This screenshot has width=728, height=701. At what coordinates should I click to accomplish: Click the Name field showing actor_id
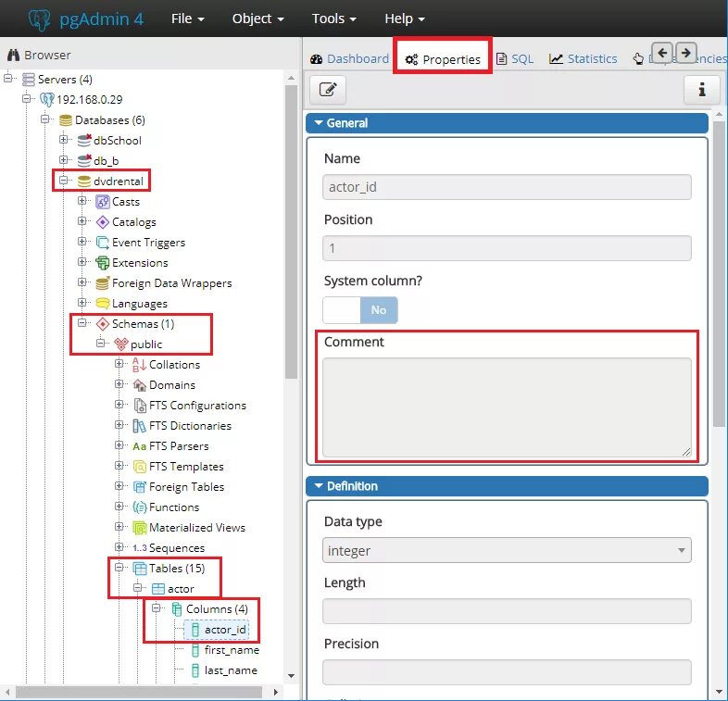pyautogui.click(x=507, y=187)
